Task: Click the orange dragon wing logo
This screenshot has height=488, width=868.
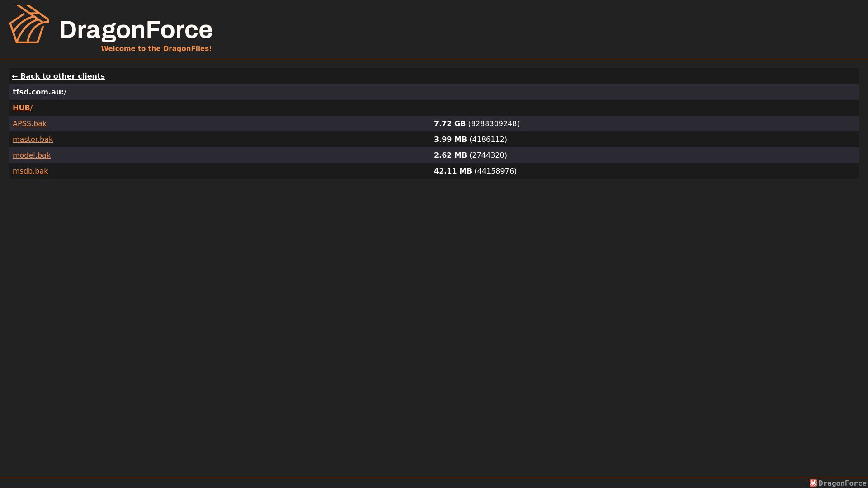Action: (x=29, y=24)
